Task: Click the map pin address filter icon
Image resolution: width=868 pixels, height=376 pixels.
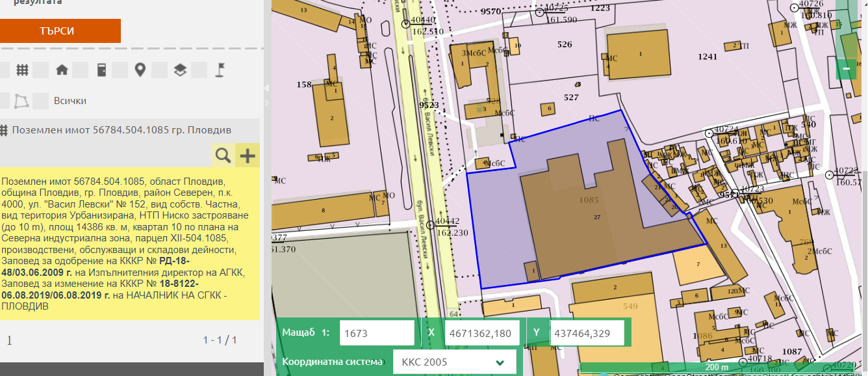Action: point(140,70)
